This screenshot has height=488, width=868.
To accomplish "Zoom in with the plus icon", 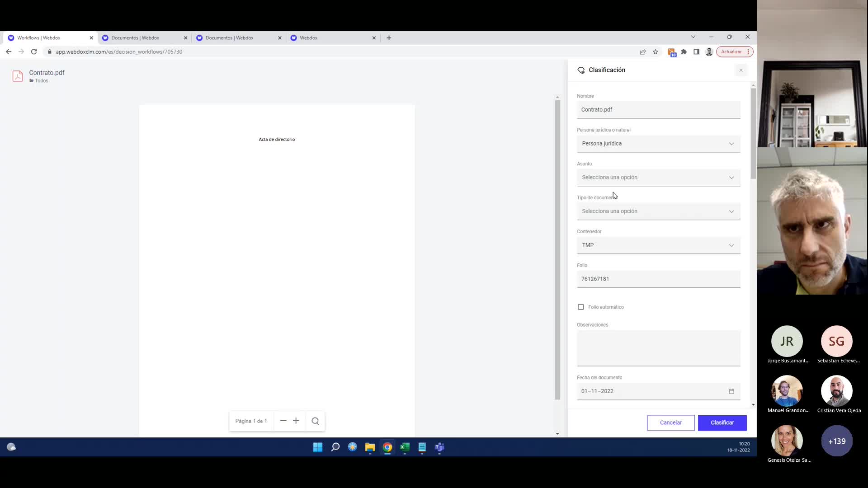I will [x=296, y=421].
